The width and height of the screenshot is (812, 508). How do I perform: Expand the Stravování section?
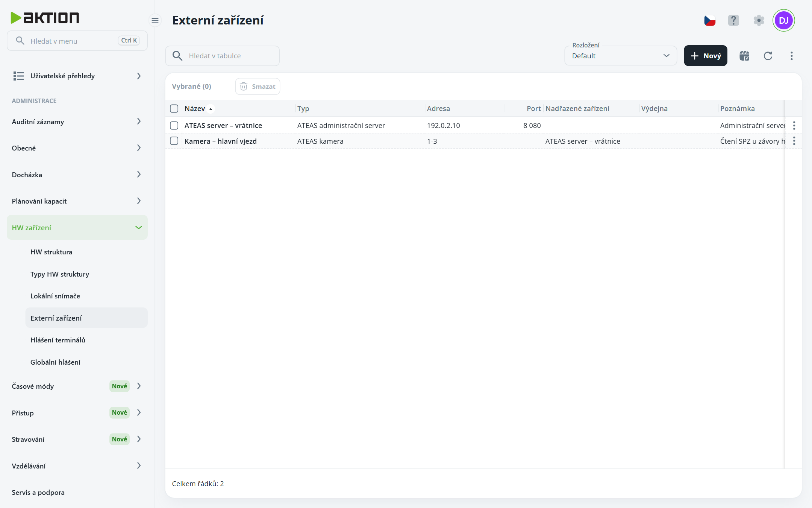point(77,439)
